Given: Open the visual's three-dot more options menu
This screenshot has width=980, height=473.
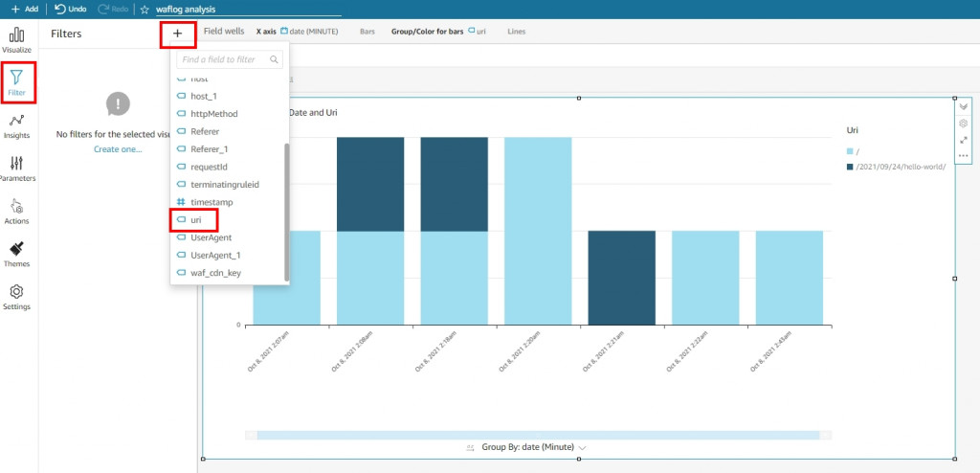Looking at the screenshot, I should coord(963,156).
